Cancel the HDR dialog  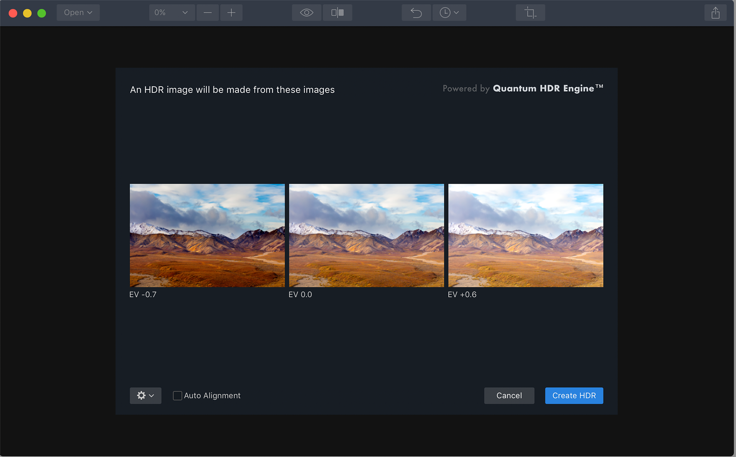coord(509,396)
